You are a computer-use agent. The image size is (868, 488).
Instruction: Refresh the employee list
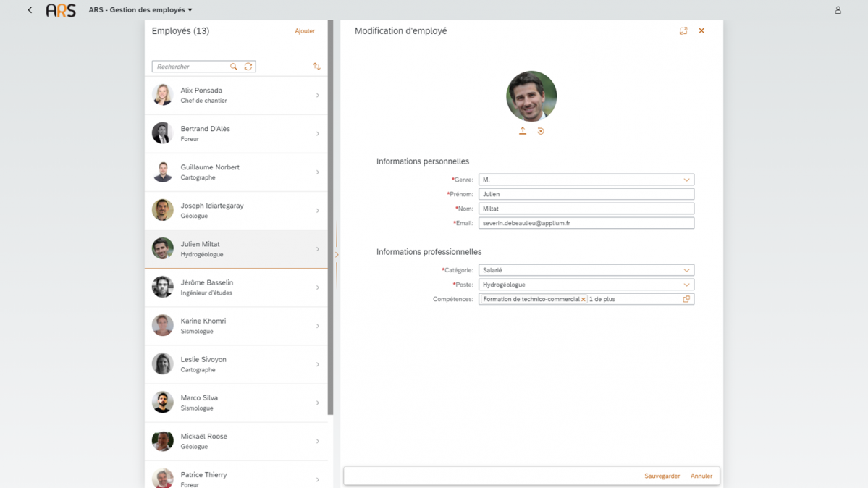(x=248, y=67)
